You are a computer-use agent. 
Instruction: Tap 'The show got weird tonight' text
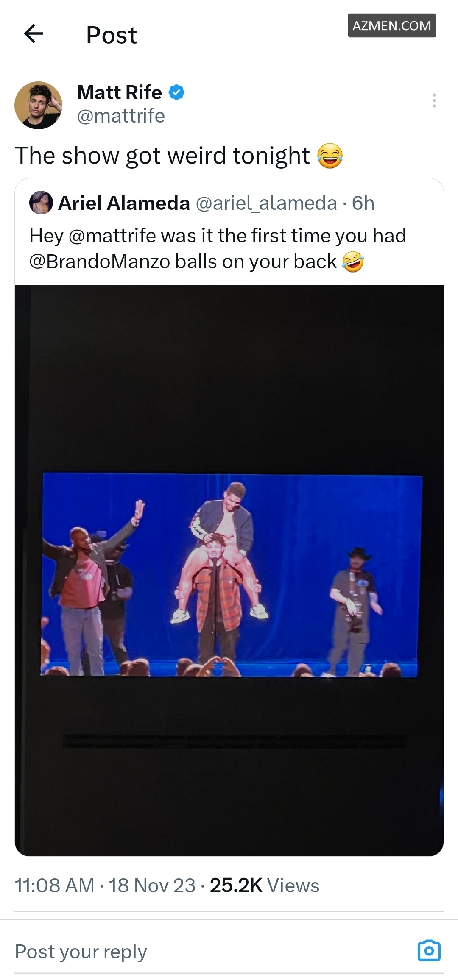click(162, 156)
